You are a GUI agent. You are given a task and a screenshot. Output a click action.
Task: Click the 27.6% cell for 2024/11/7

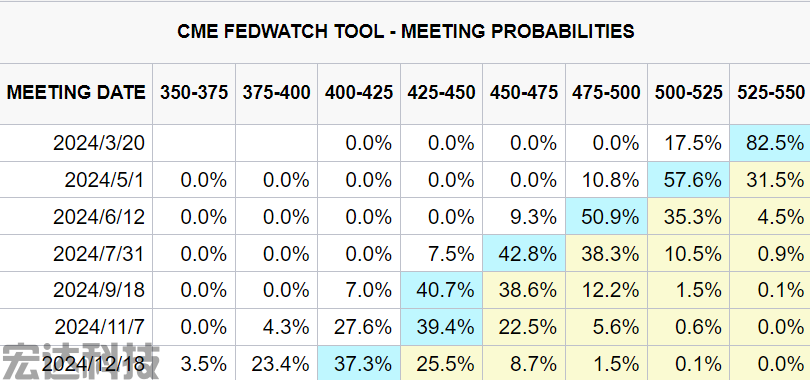pyautogui.click(x=359, y=327)
